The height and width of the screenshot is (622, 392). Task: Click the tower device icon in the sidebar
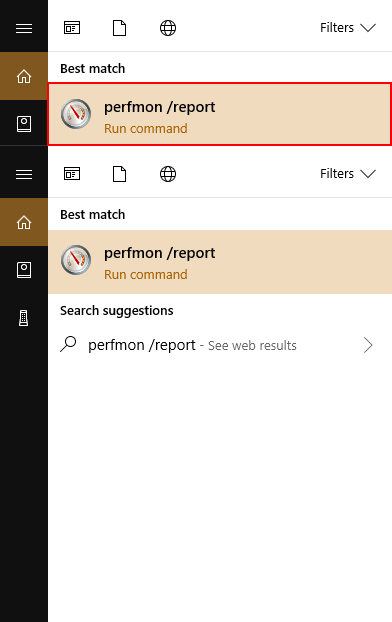(24, 318)
